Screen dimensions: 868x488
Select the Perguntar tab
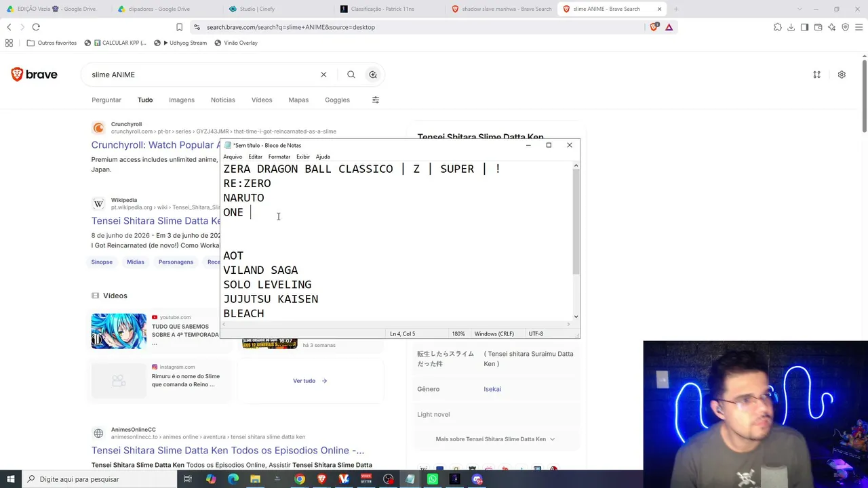(106, 100)
